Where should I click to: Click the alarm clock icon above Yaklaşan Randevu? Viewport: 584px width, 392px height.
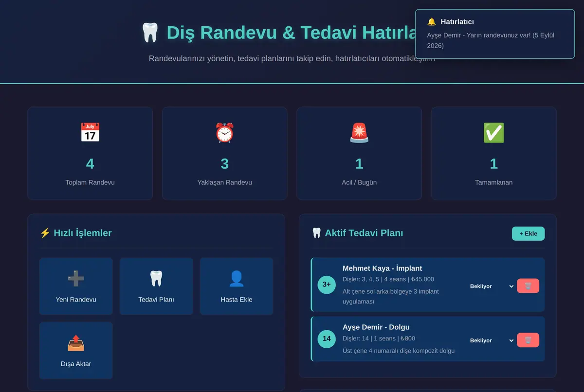tap(224, 132)
